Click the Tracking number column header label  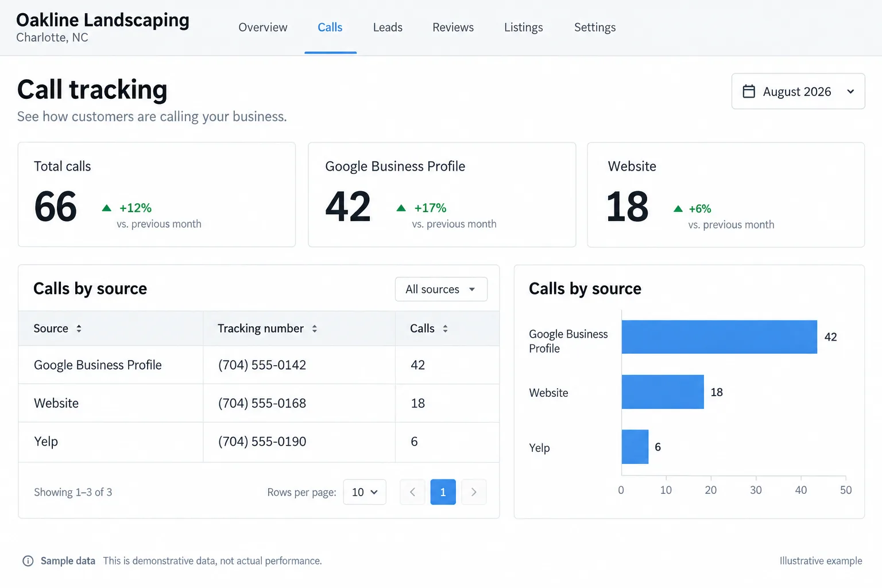(261, 328)
